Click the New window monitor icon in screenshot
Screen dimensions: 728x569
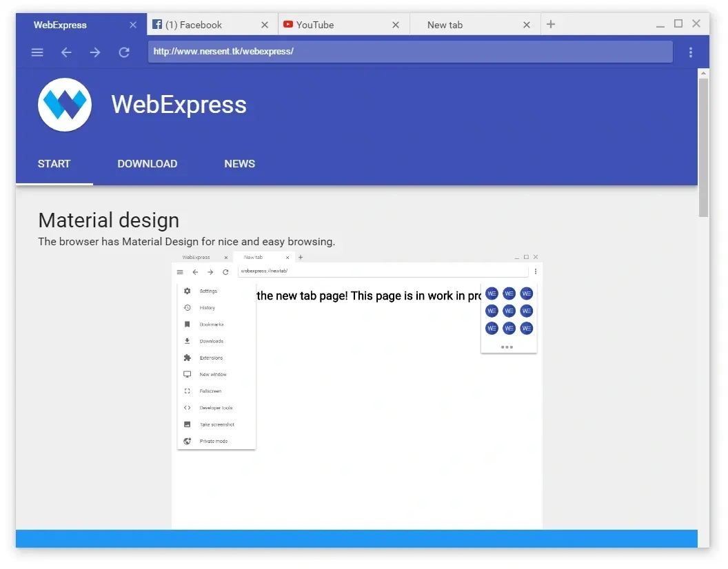[187, 374]
